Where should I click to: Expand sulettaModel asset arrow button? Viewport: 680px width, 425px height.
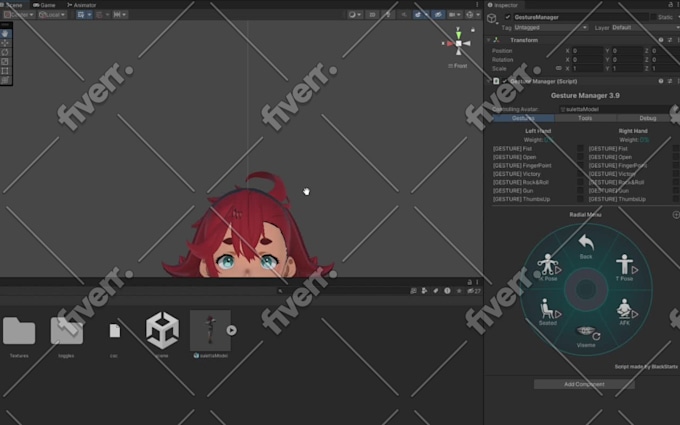(x=232, y=330)
